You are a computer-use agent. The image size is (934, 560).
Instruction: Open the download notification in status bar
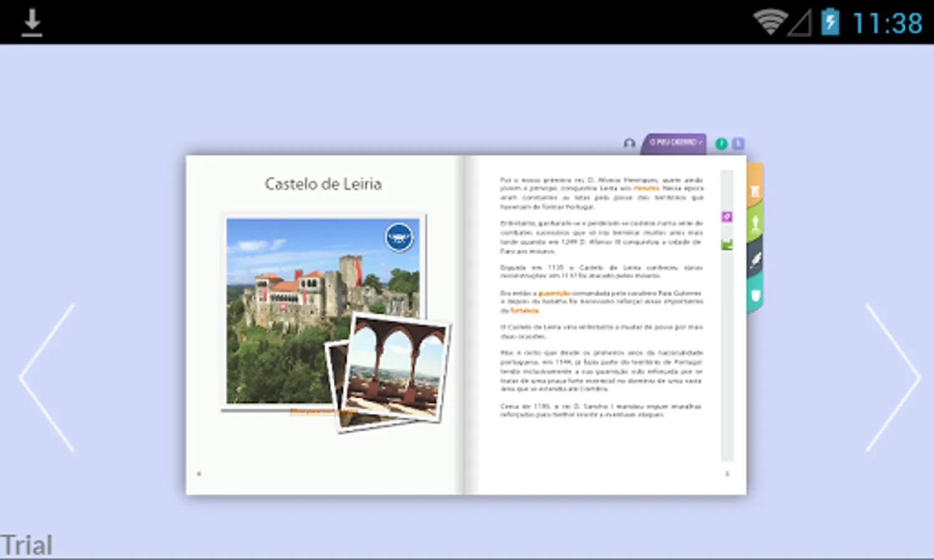pos(32,23)
